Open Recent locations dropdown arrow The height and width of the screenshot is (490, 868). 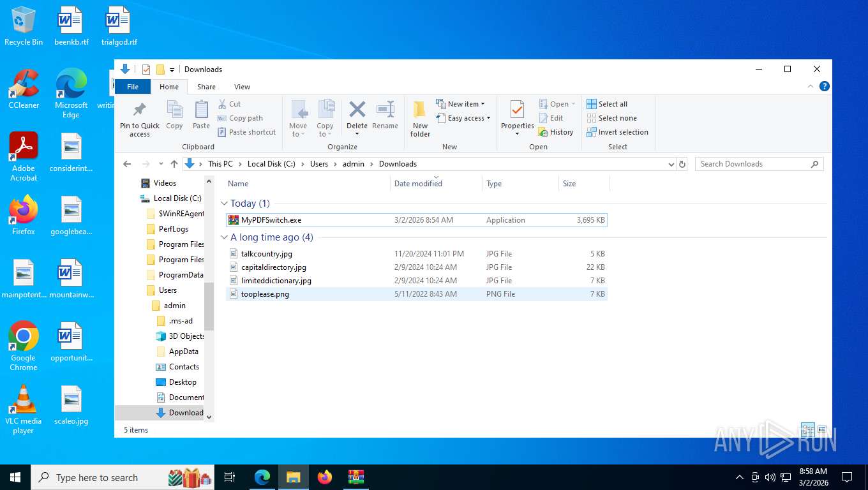pyautogui.click(x=160, y=164)
